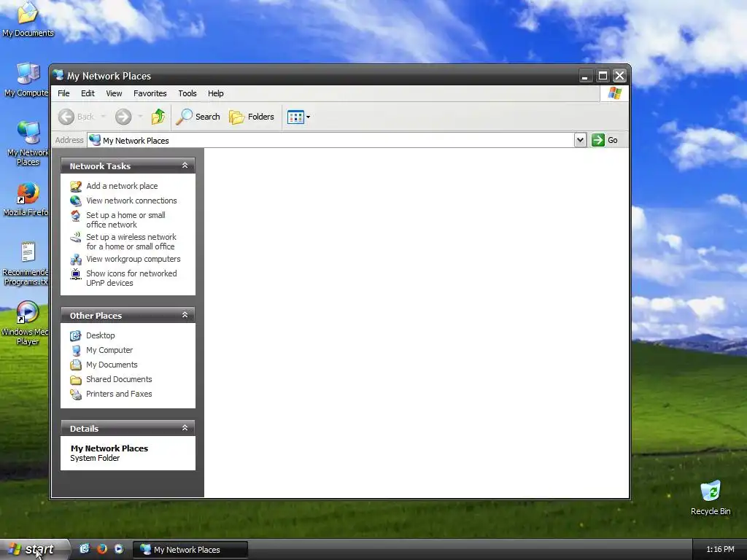
Task: Open the Forward history dropdown arrow
Action: point(140,117)
